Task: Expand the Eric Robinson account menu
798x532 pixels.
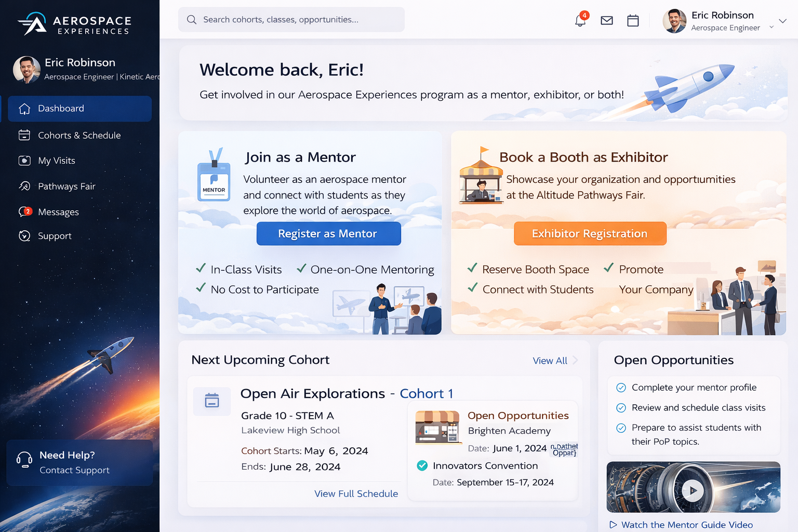Action: pos(782,21)
